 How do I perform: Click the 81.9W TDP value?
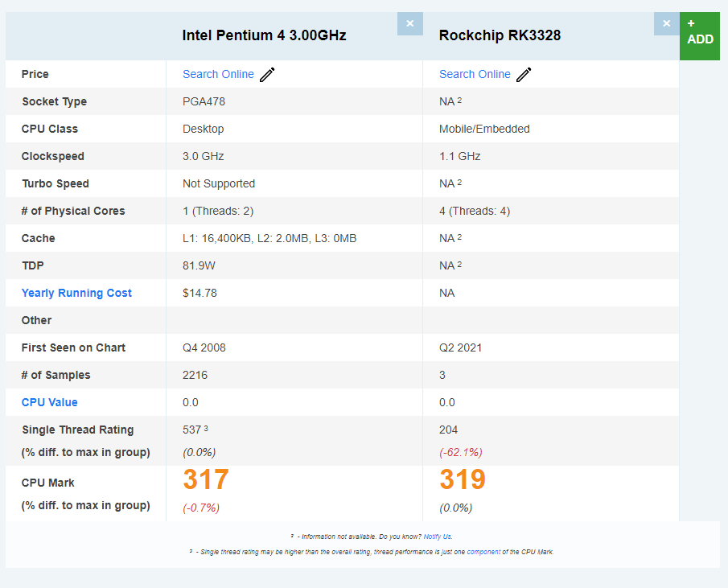point(199,266)
